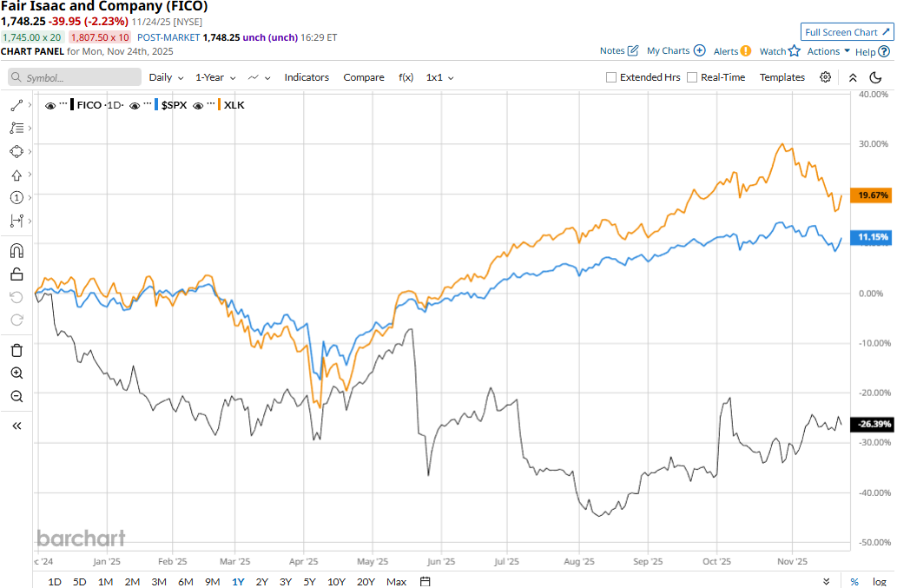Image resolution: width=897 pixels, height=588 pixels.
Task: Click the black FICO color bar
Action: pos(72,105)
